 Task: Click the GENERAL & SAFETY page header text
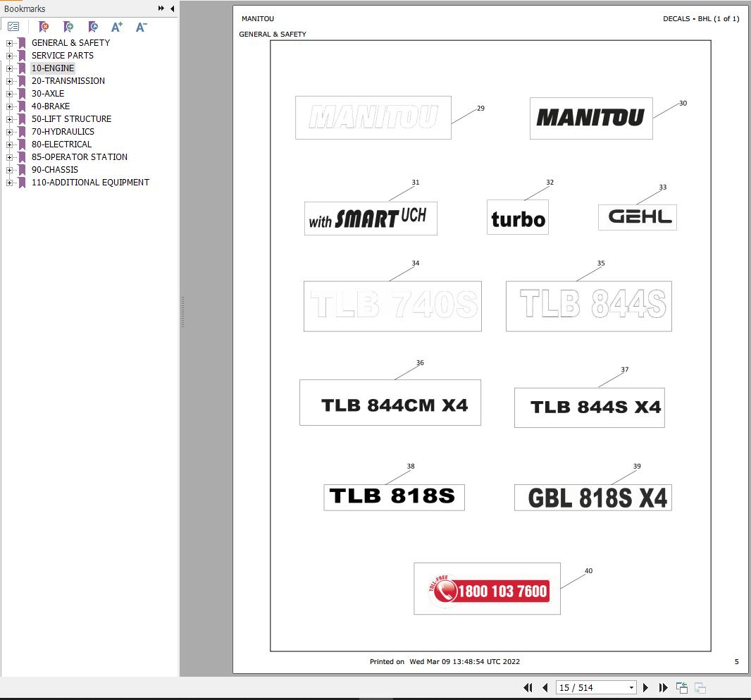point(273,34)
